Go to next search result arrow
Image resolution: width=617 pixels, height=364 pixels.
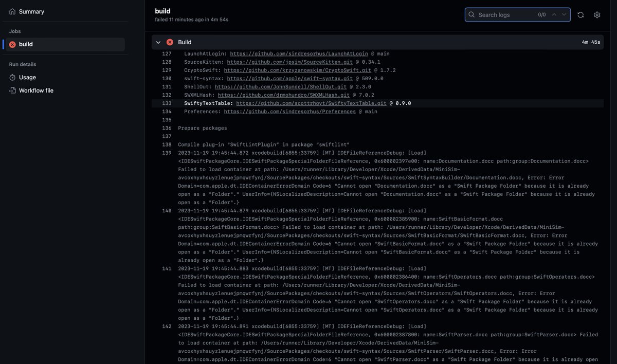coord(564,14)
